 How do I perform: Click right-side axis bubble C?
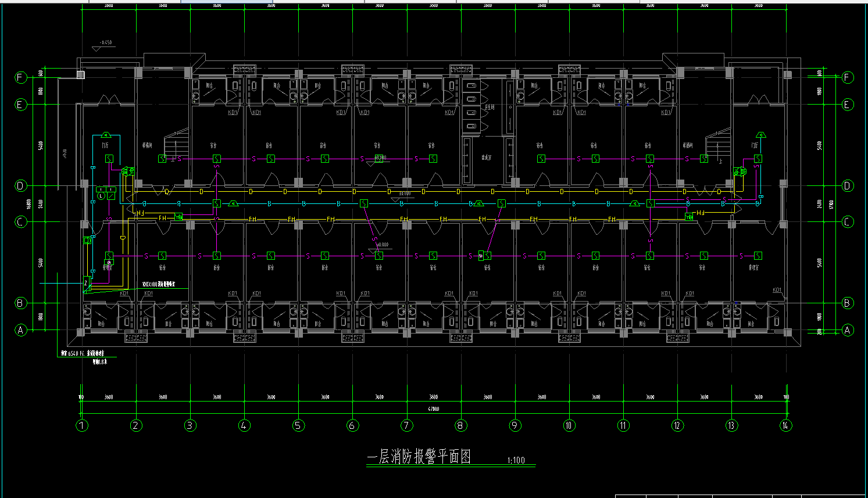(848, 222)
